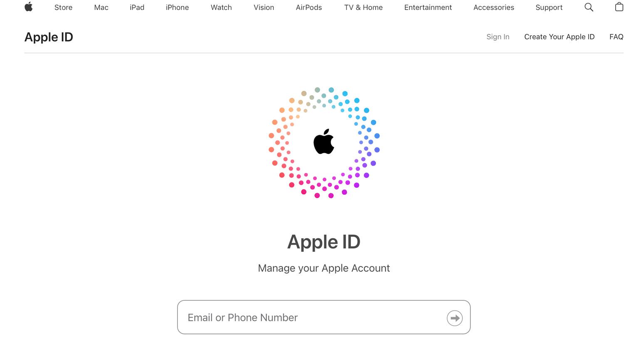Image resolution: width=624 pixels, height=364 pixels.
Task: Go to the iPad section
Action: [x=137, y=7]
